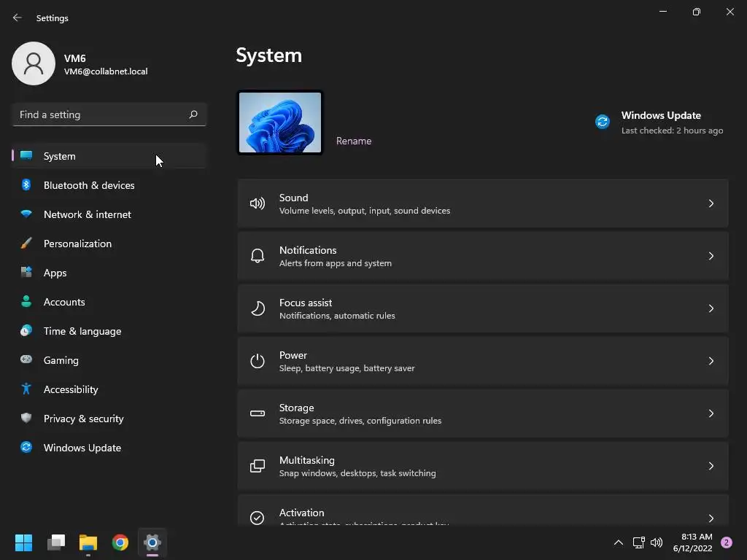
Task: Click the Time & language clock icon
Action: 26,330
